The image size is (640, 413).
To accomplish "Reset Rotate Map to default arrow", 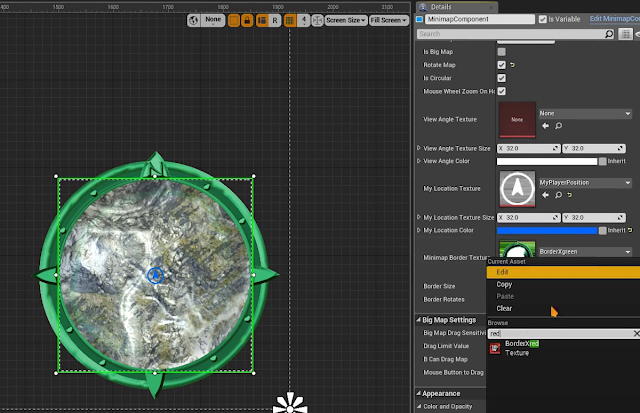I will coord(512,65).
